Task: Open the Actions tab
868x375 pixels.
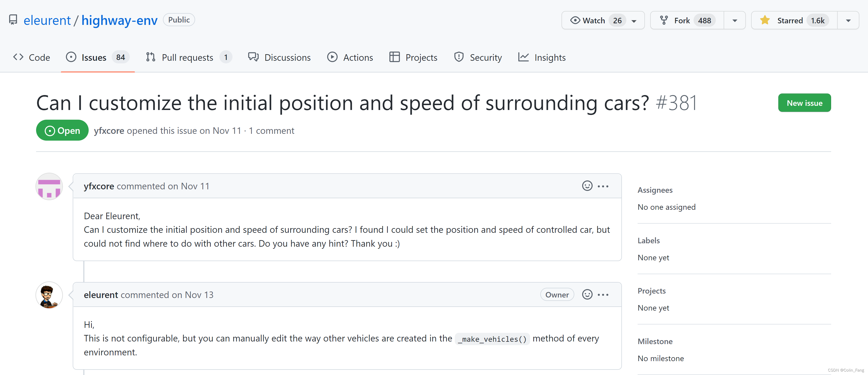Action: (x=350, y=57)
